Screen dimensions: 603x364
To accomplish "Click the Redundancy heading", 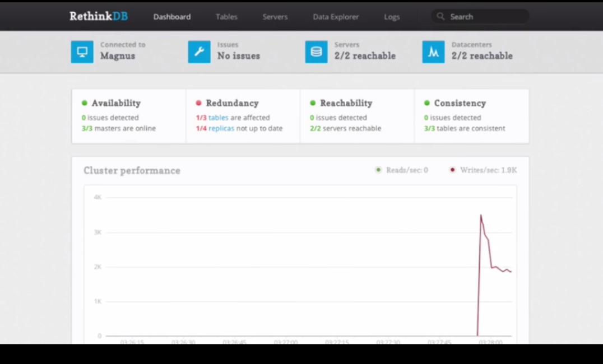I will click(232, 103).
